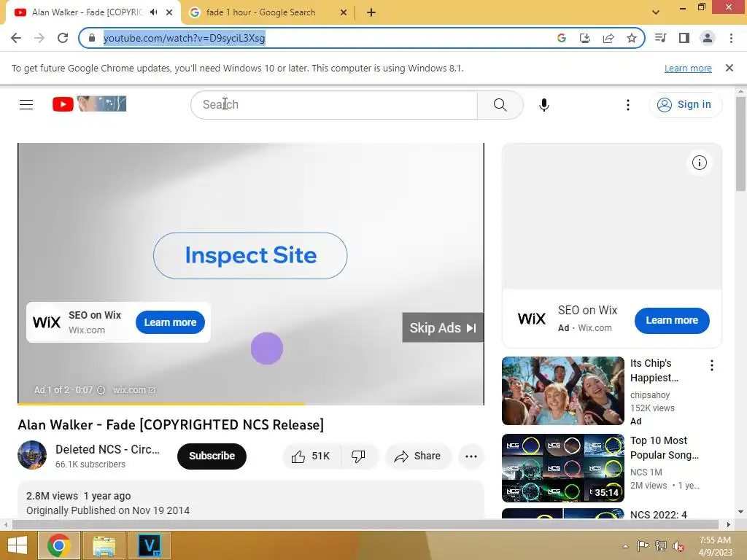Visit wix.com link in the video ad
Image resolution: width=747 pixels, height=560 pixels.
pyautogui.click(x=134, y=390)
